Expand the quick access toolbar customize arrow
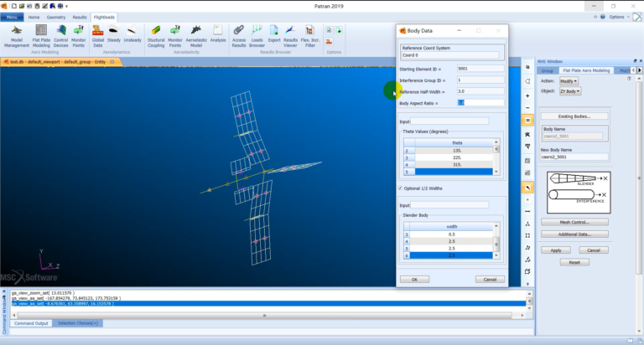Screen dimensions: 644x345 click(x=66, y=6)
